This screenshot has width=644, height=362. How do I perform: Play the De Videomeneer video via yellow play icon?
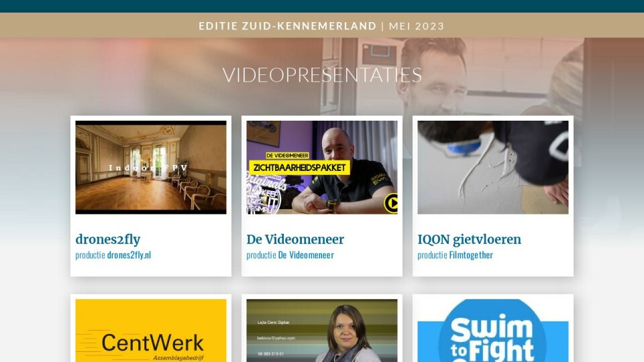(391, 202)
